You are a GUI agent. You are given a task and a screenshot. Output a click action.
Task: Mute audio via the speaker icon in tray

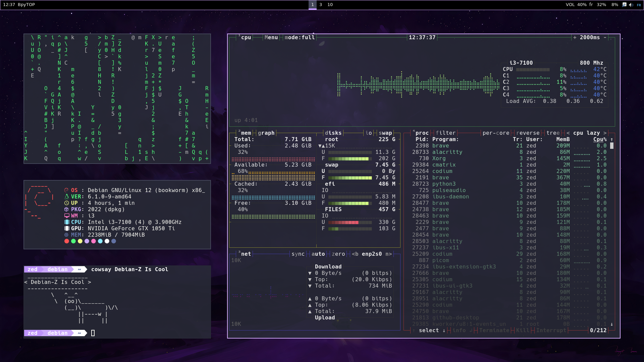(631, 5)
